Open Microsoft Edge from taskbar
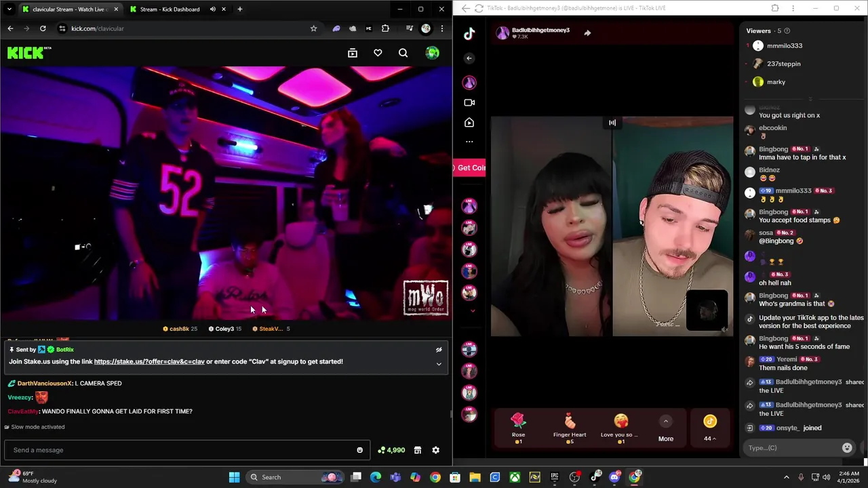The width and height of the screenshot is (868, 488). [x=376, y=477]
